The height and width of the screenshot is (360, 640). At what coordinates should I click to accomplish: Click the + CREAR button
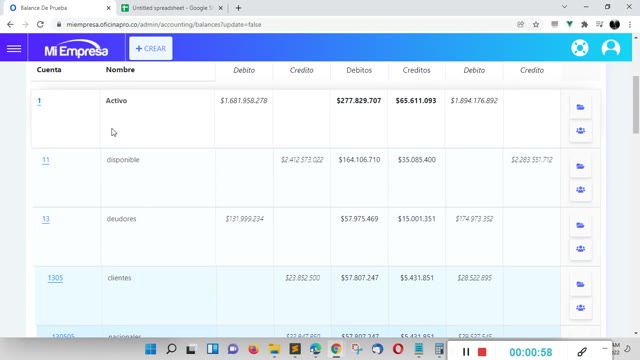click(x=151, y=48)
